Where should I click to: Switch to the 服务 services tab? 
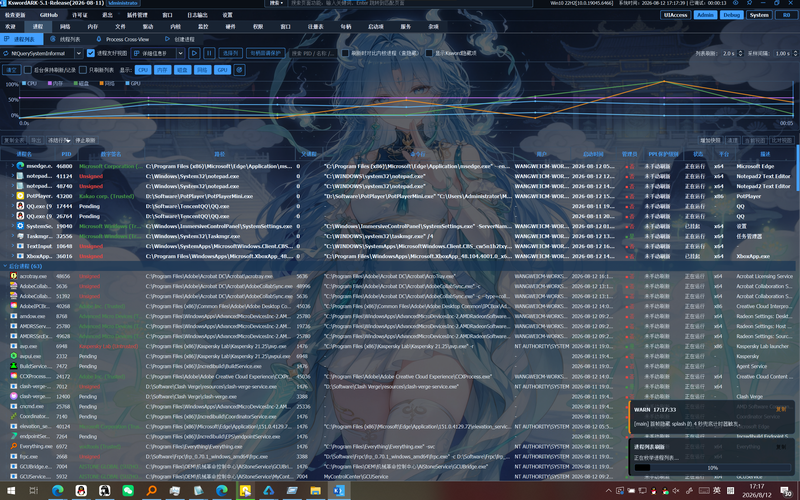pos(406,26)
